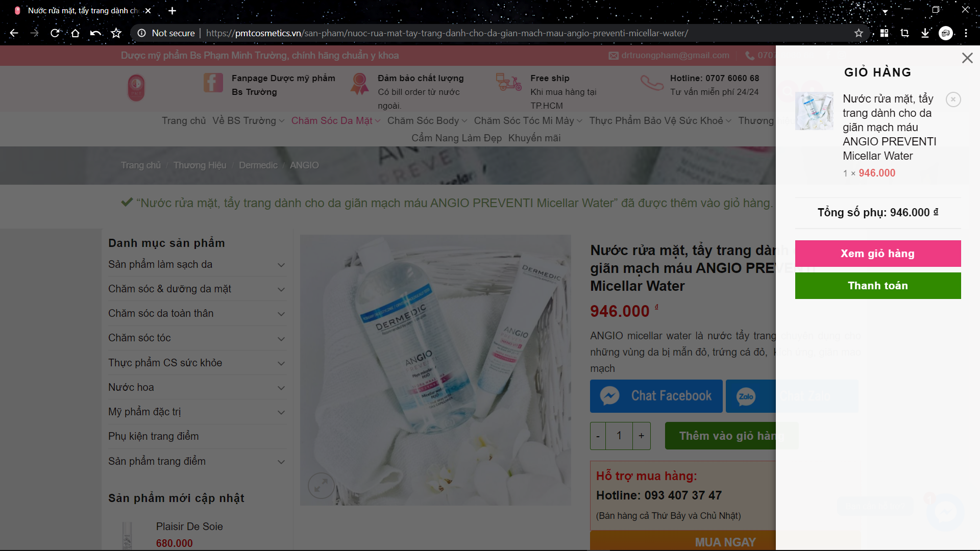980x551 pixels.
Task: Click the Messenger Chat Facebook icon
Action: tap(609, 396)
